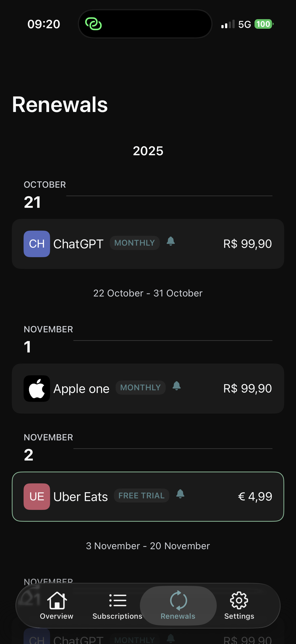Expand the 3 November - 20 November range
Screen dimensions: 296x644
(148, 546)
